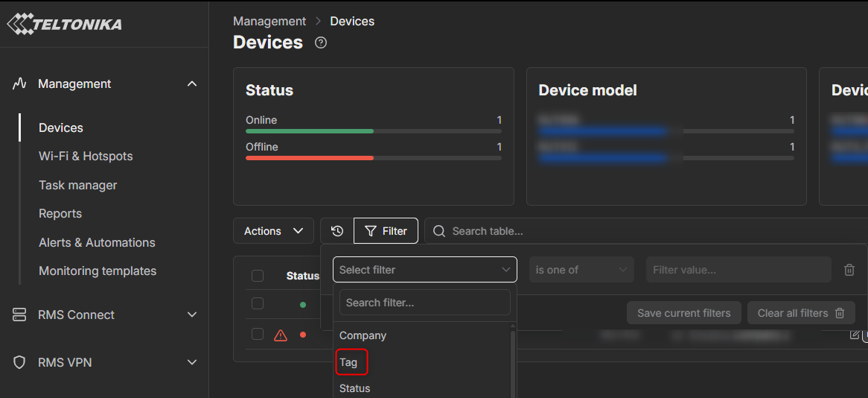Toggle the select-all checkbox in table header
This screenshot has width=868, height=398.
tap(258, 276)
